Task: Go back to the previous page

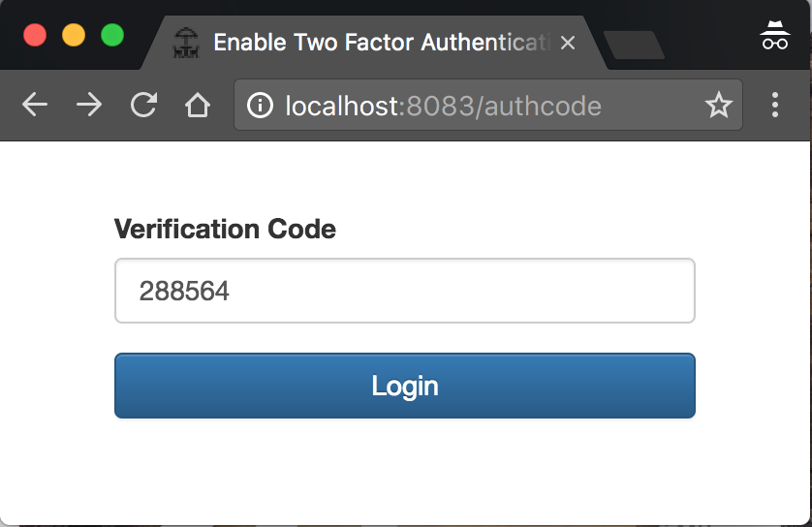Action: [35, 106]
